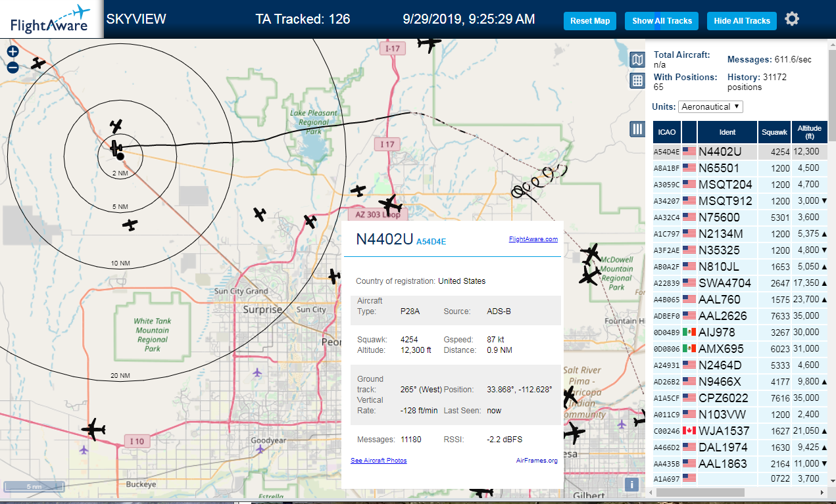Toggle the sidebar columns icon
The width and height of the screenshot is (836, 504).
click(637, 129)
